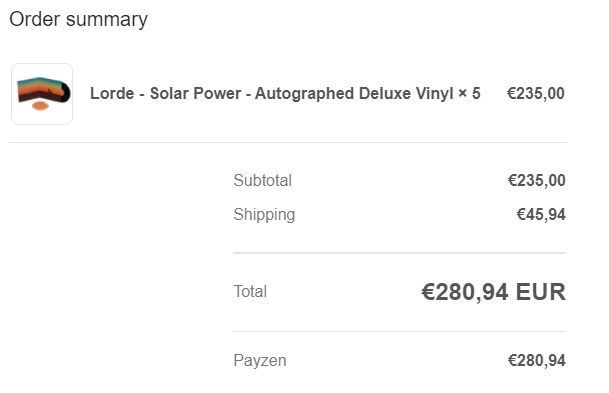Click the divider line under product row
Image resolution: width=609 pixels, height=393 pixels.
click(x=288, y=143)
